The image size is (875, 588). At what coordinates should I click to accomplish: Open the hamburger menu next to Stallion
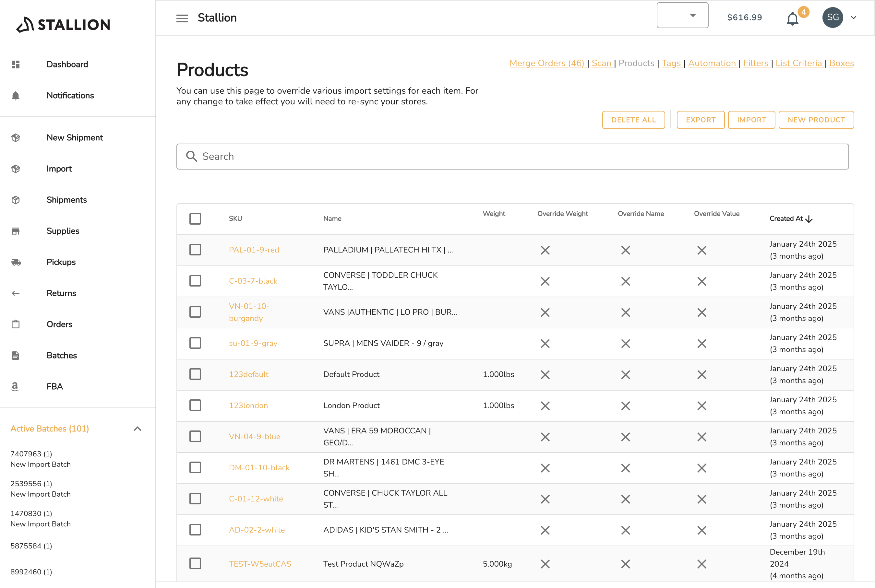click(x=182, y=18)
